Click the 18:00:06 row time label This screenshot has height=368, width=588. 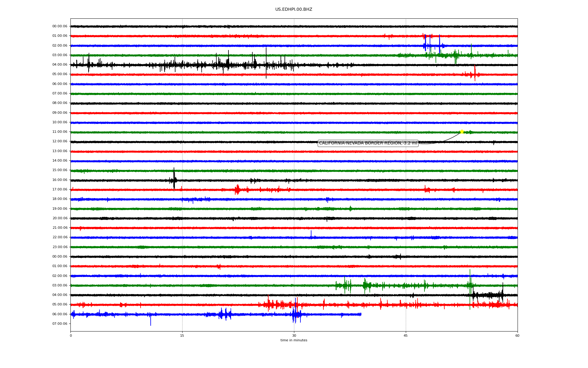click(x=60, y=199)
